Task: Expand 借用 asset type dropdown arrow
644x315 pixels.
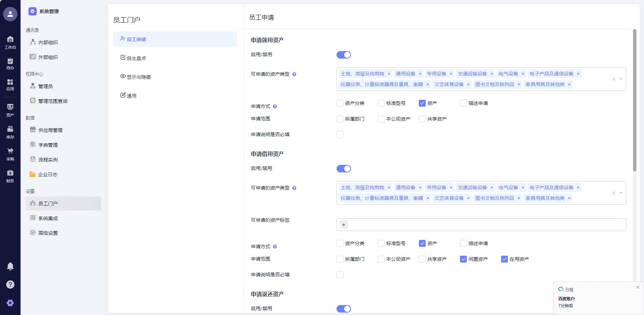Action: (x=621, y=193)
